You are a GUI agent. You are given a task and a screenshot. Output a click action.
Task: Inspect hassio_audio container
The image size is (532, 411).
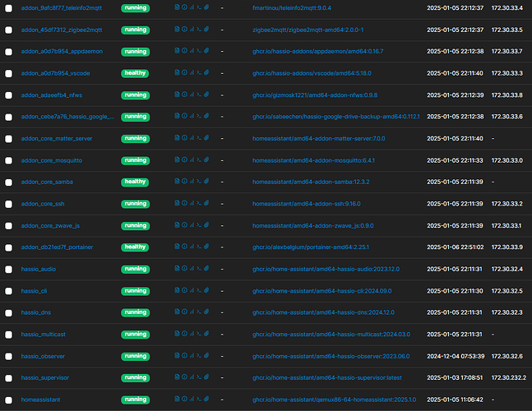184,268
